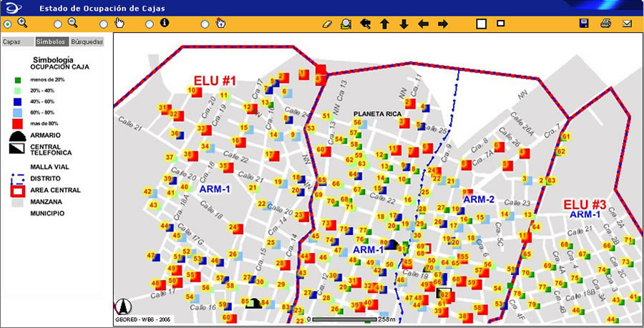Click the 'ELU #1' district label

point(215,80)
